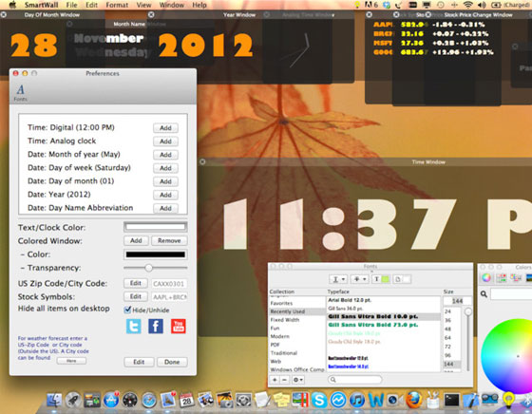Launch Firefox from the Dock
Viewport: 532px width, 414px height.
[414, 401]
